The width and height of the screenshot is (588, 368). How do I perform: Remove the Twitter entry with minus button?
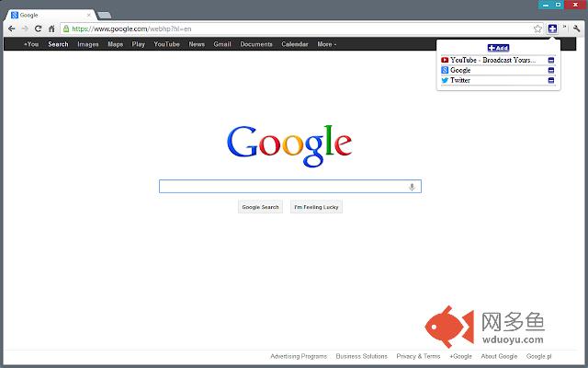(x=551, y=80)
